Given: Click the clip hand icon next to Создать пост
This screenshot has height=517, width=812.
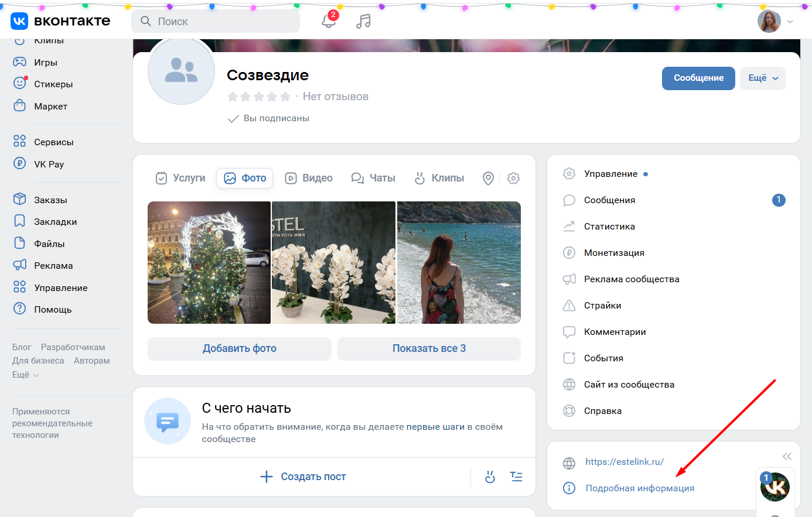Looking at the screenshot, I should point(490,477).
